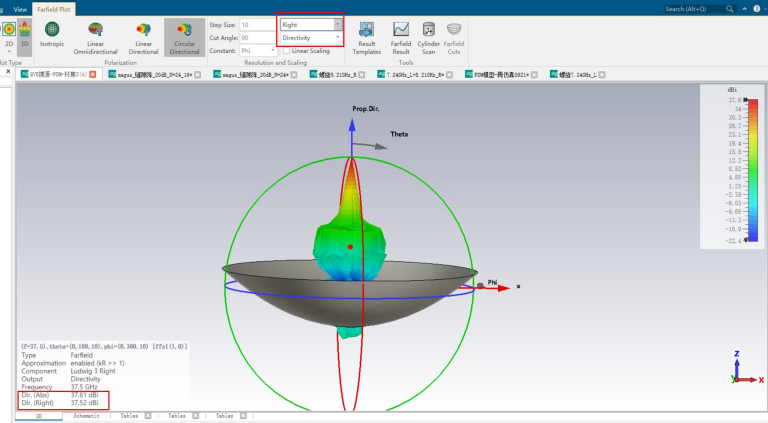Viewport: 768px width, 423px height.
Task: Choose Linear Directional polarization
Action: click(144, 38)
